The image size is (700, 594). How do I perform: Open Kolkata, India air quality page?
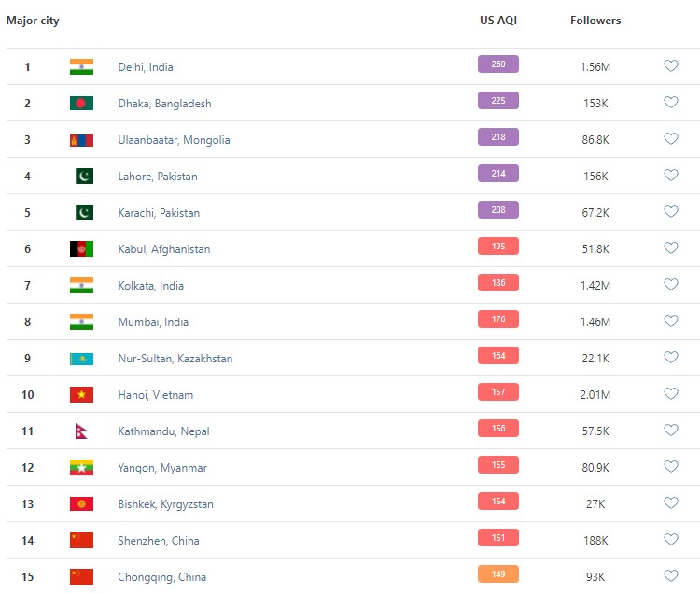point(151,285)
